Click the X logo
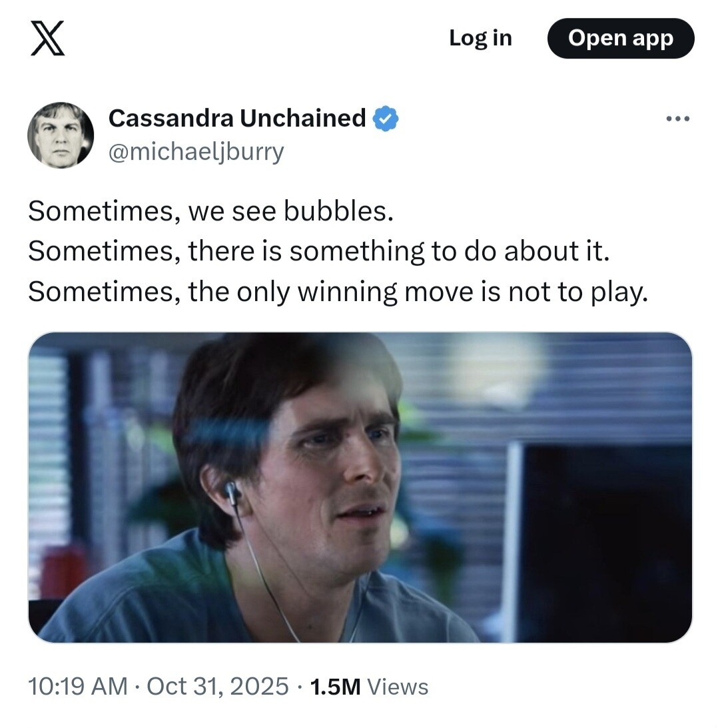Viewport: 718px width, 728px height. [x=49, y=38]
